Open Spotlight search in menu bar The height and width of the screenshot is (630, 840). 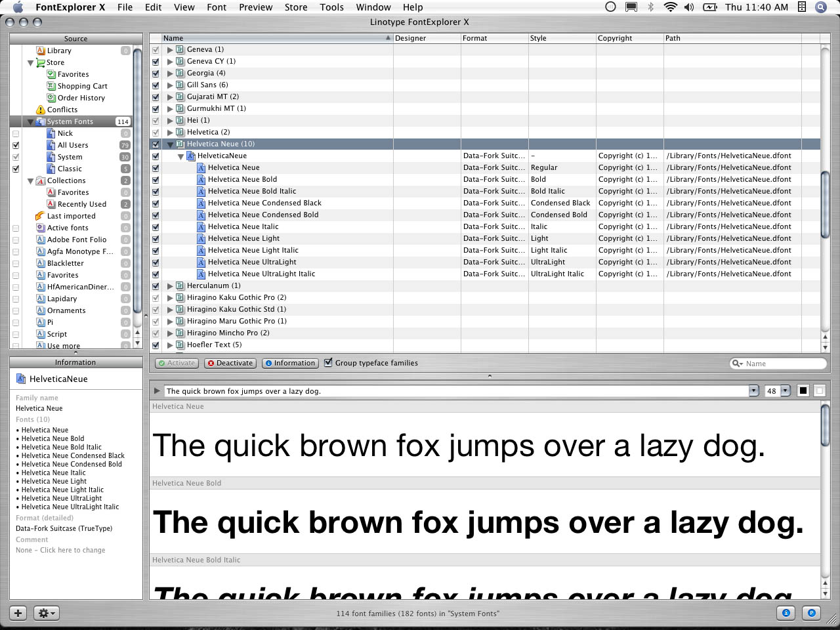pos(821,7)
